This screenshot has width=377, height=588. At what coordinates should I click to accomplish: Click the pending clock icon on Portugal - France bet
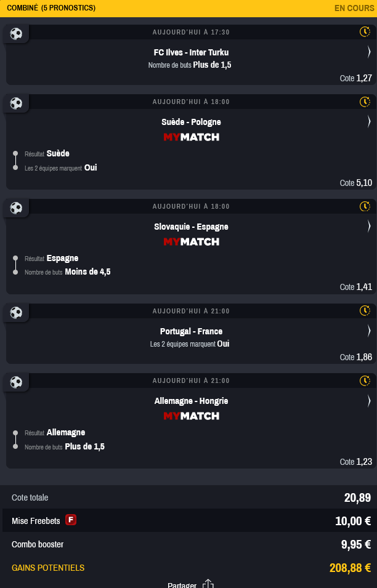point(365,310)
